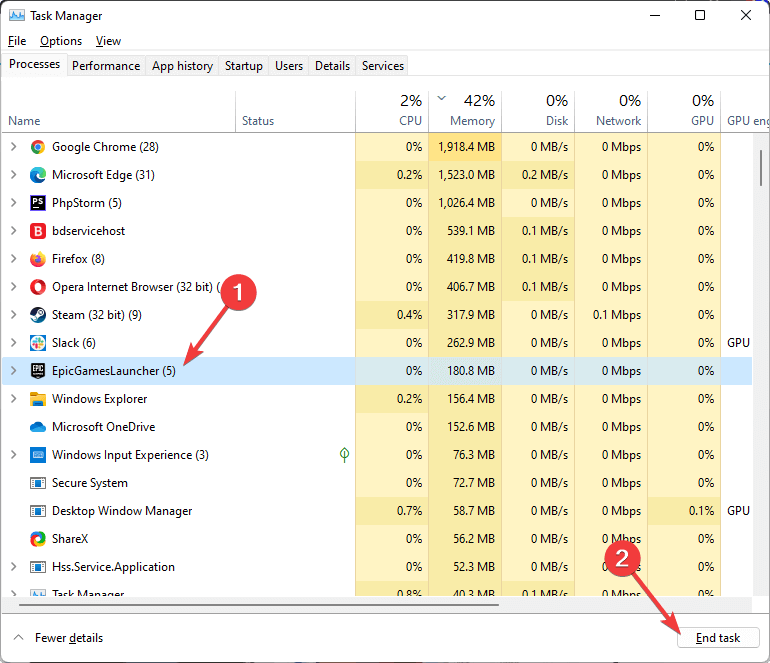Select the Secure System 72.7 MB memory cell
The height and width of the screenshot is (663, 770).
tap(465, 483)
